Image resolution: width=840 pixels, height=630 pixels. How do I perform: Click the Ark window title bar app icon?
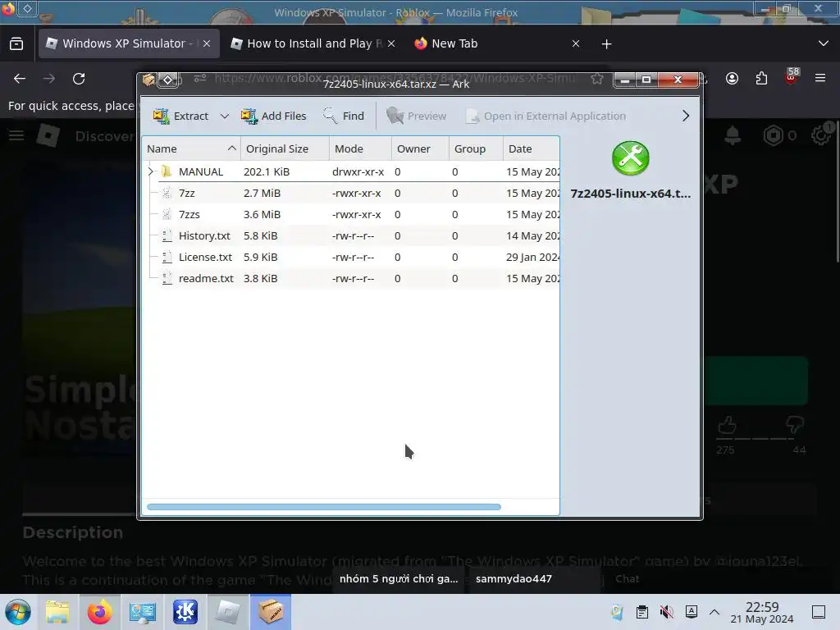tap(148, 80)
